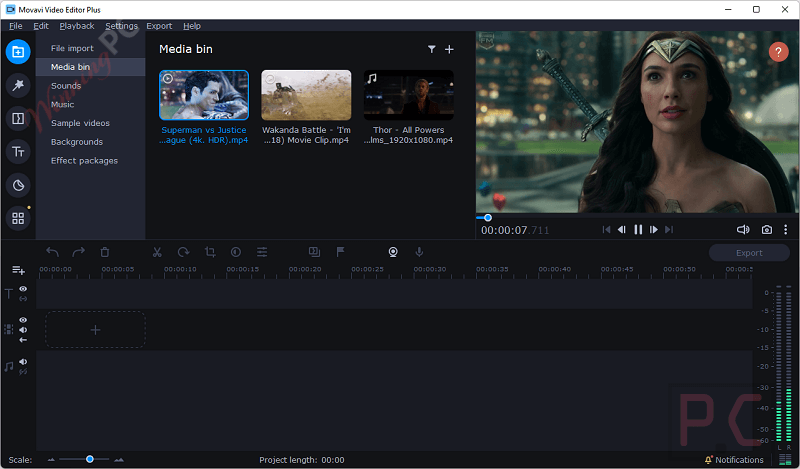Select Sample videos in the side list

point(90,123)
